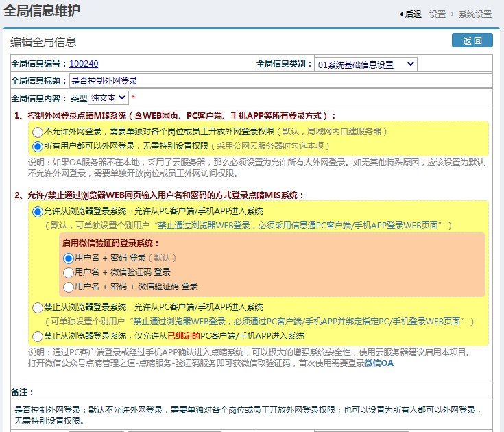
Task: Select 所有用户都可以外网登录 radio option
Action: point(38,146)
